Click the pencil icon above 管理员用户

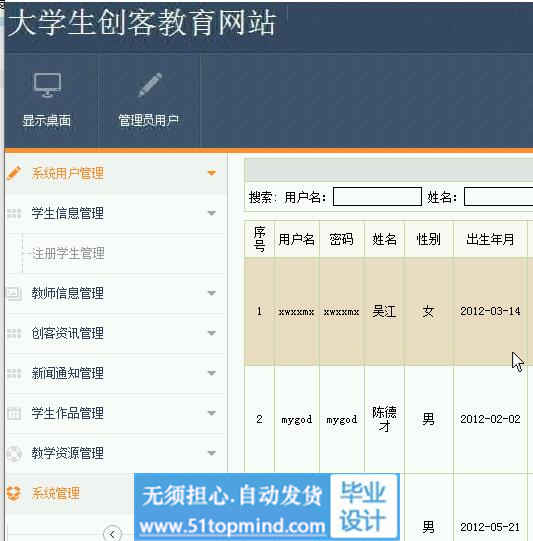pyautogui.click(x=150, y=85)
